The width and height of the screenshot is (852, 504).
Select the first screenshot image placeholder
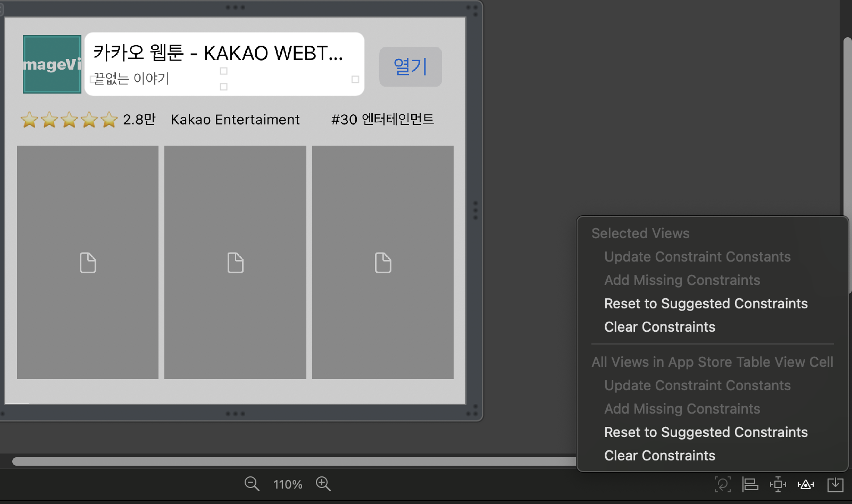88,262
